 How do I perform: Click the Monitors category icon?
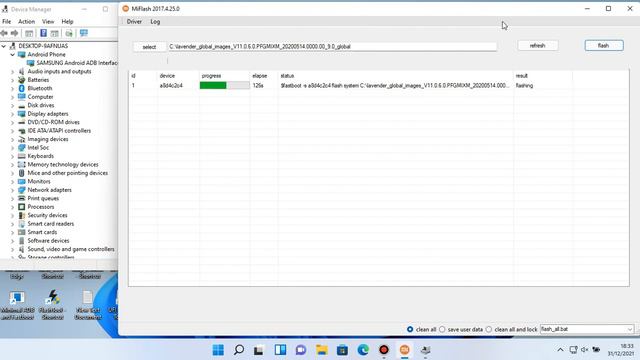click(22, 181)
